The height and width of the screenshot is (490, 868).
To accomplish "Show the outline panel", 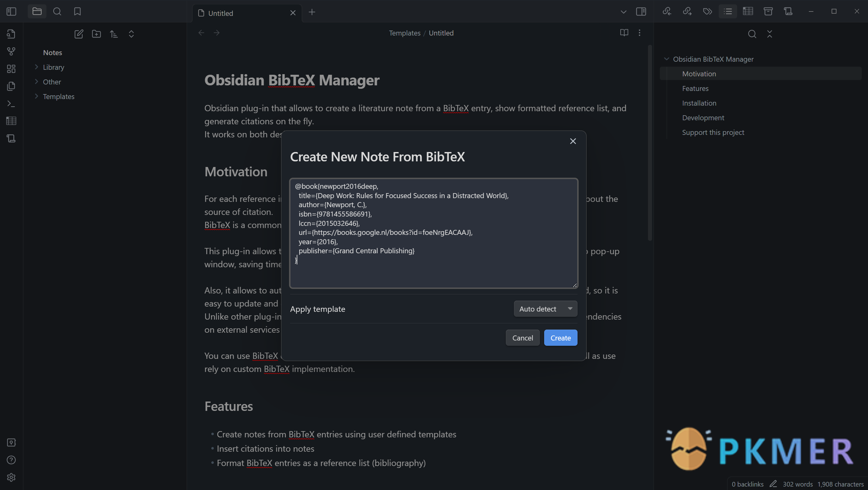I will pyautogui.click(x=728, y=12).
